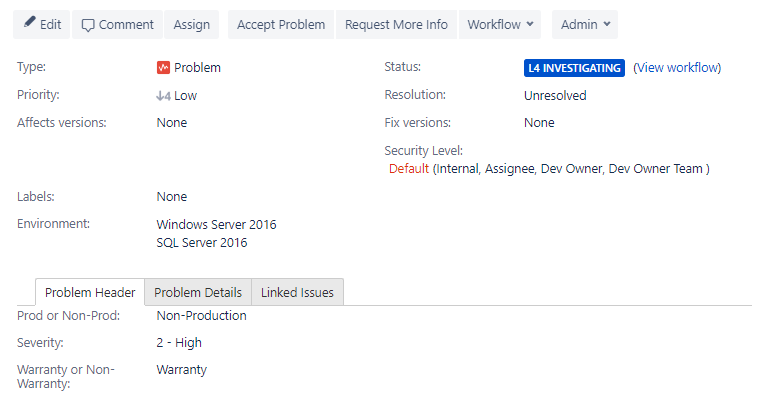
Task: Click the Labels None value
Action: click(x=172, y=197)
